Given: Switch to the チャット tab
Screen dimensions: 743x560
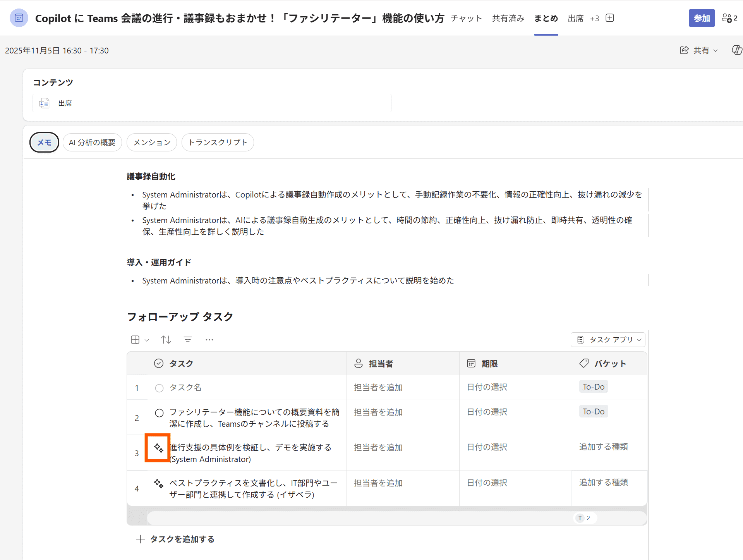Looking at the screenshot, I should 466,18.
